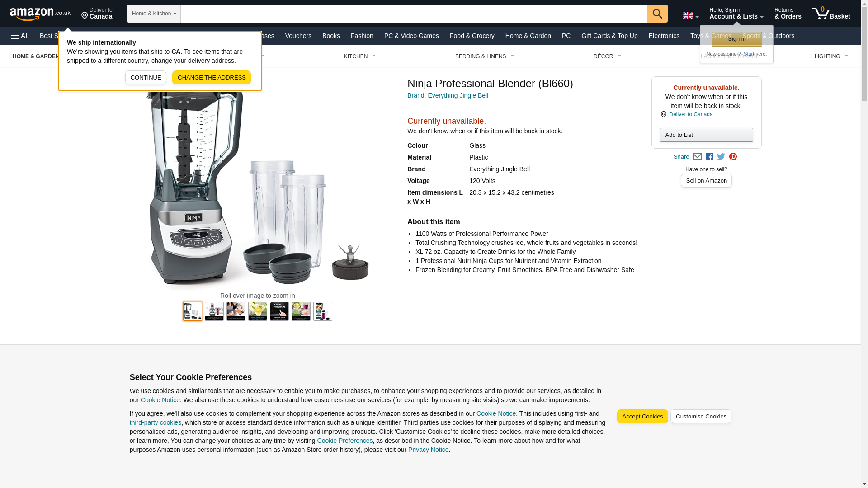Click in the Amazon search input field

point(414,14)
